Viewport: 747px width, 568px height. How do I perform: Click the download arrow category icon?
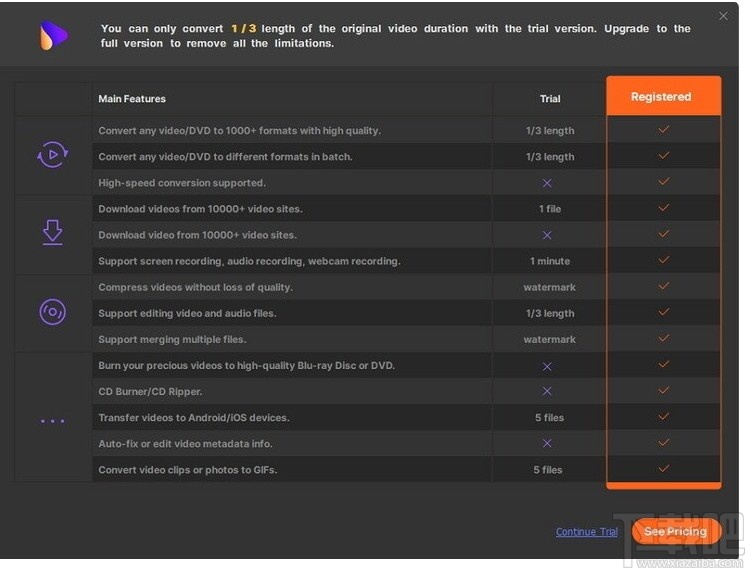tap(52, 233)
